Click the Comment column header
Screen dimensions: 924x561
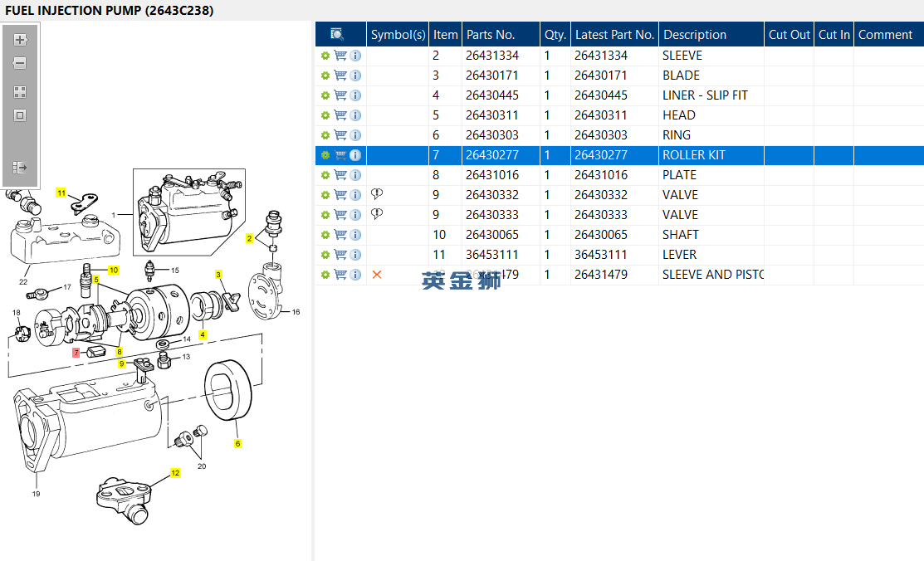coord(888,34)
